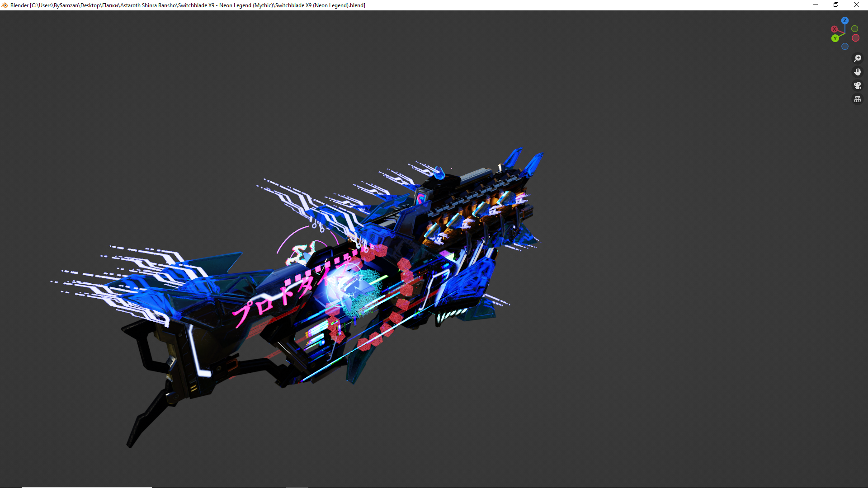Minimize the Blender window
Viewport: 868px width, 488px height.
(816, 5)
